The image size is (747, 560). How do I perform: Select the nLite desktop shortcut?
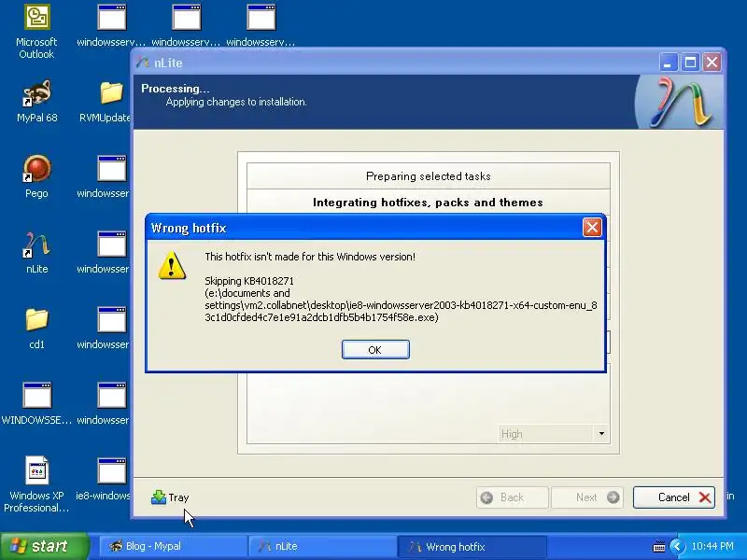tap(36, 252)
